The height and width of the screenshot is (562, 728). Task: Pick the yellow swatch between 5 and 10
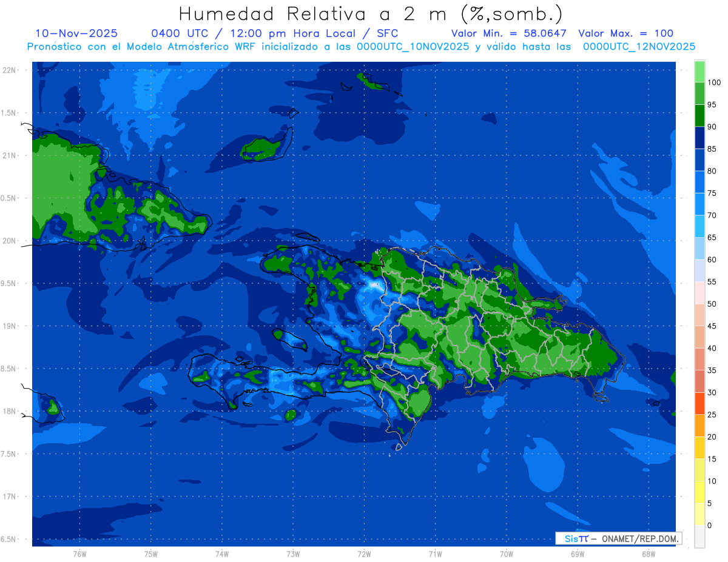point(699,492)
